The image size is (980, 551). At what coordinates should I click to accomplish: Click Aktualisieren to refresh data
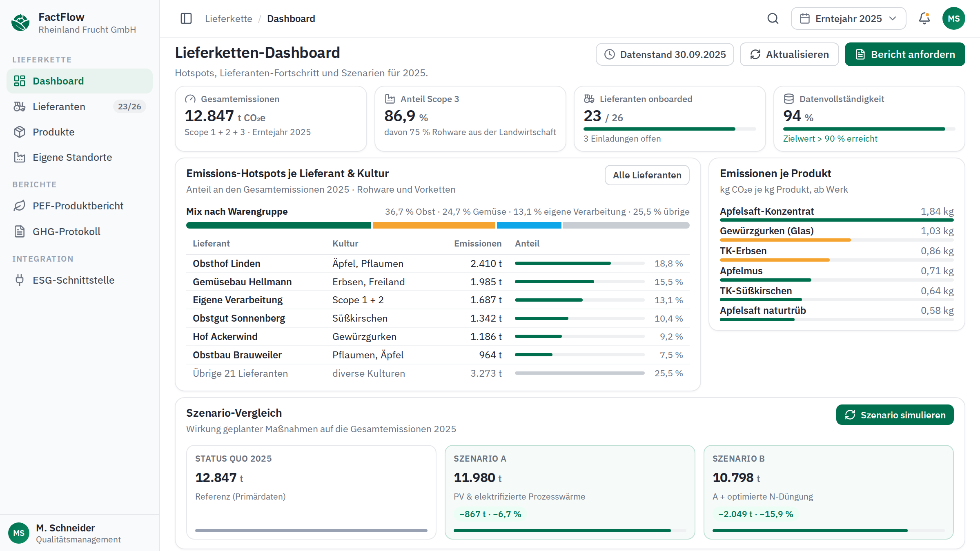(789, 54)
